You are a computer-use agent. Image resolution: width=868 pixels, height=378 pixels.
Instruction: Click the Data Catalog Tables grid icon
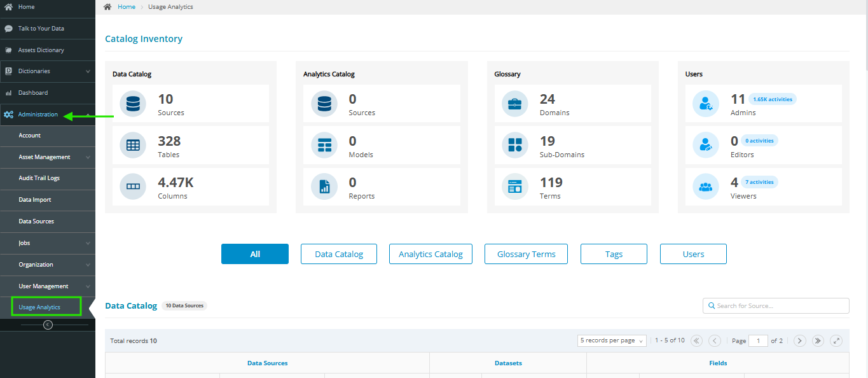[x=133, y=145]
